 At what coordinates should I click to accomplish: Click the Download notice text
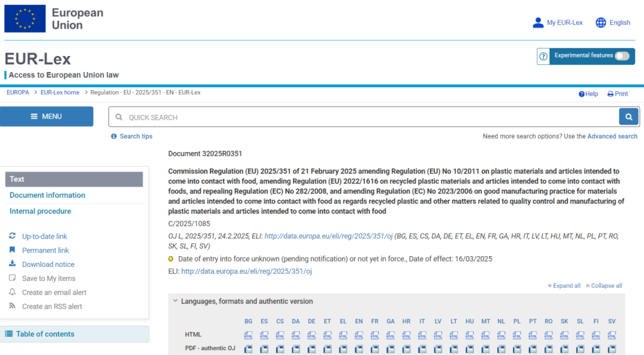coord(48,264)
